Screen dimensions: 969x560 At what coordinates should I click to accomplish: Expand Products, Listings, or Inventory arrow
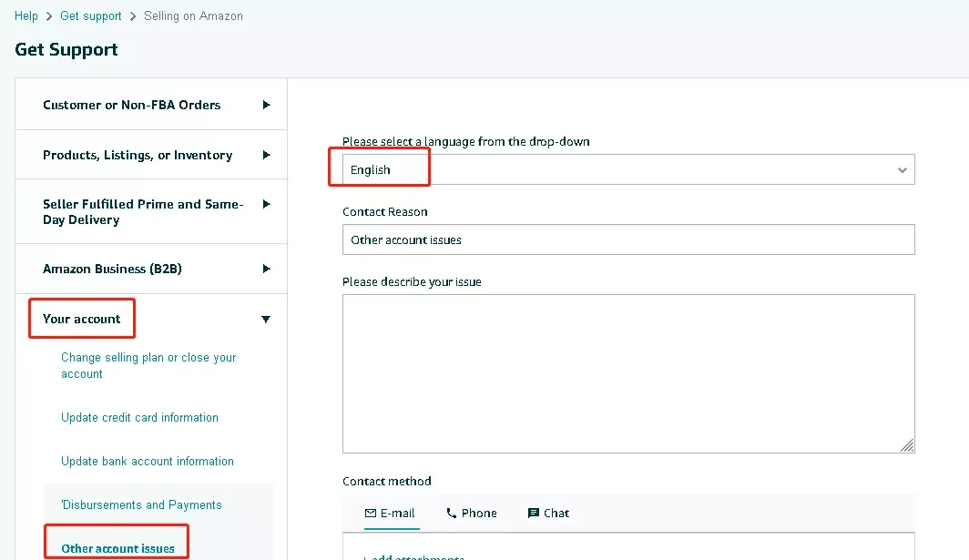266,155
